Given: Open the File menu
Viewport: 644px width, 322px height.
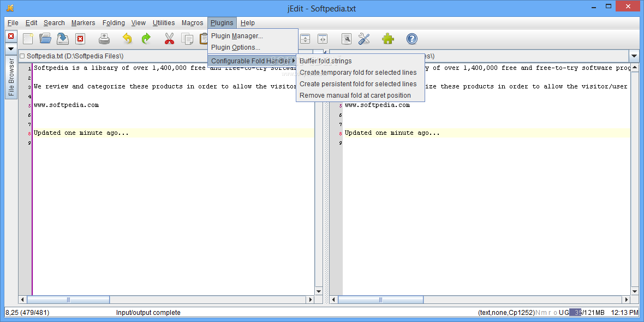Looking at the screenshot, I should (13, 23).
